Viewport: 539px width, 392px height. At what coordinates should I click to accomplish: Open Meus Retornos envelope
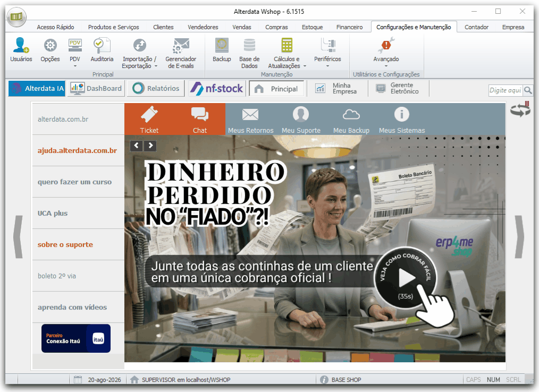[250, 119]
